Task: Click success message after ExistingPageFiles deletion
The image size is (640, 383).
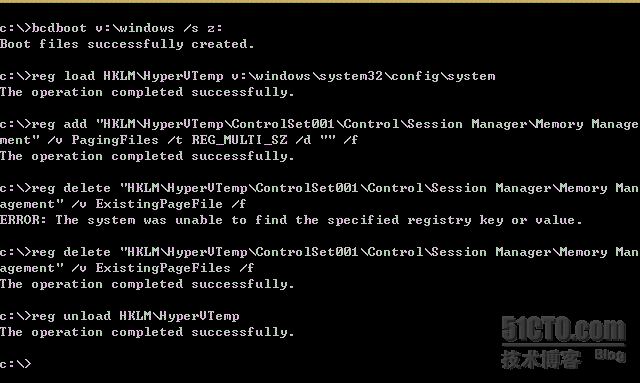Action: point(147,284)
